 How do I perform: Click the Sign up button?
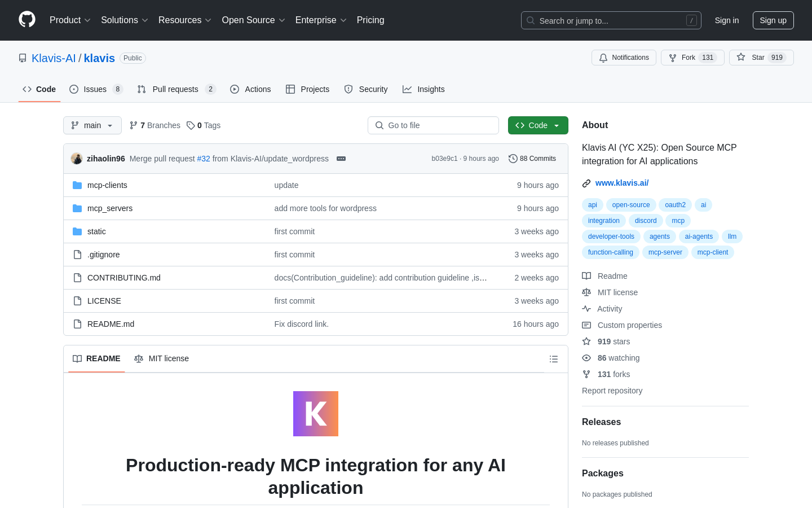tap(773, 20)
